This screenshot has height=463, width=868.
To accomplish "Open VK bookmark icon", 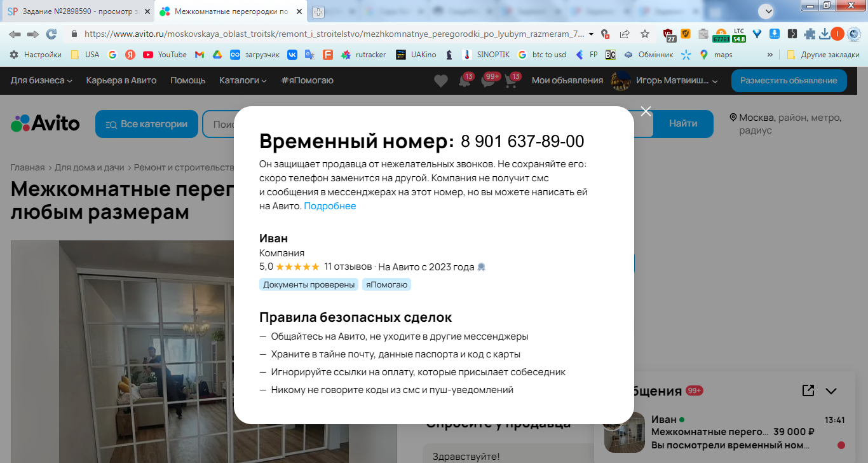I will pos(292,55).
